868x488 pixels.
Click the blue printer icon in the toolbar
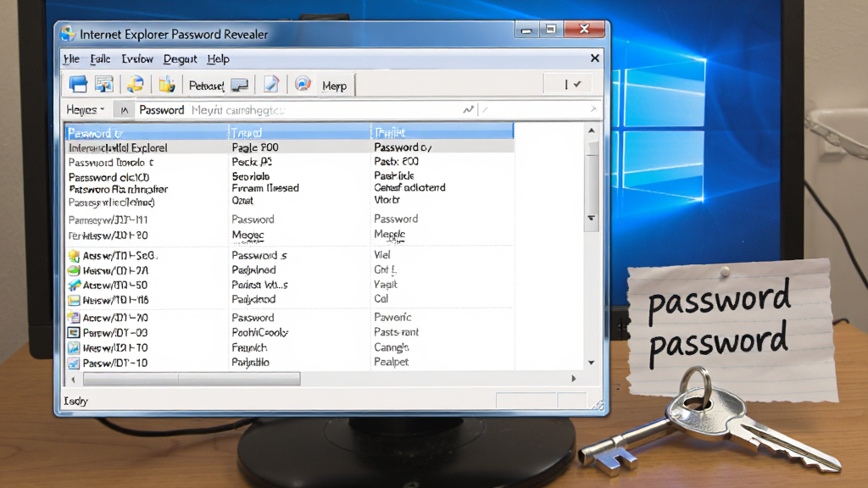(78, 84)
